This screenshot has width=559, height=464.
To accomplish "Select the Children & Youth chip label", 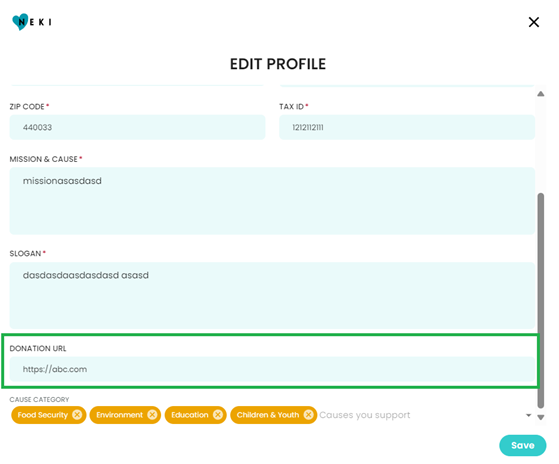I will click(268, 415).
